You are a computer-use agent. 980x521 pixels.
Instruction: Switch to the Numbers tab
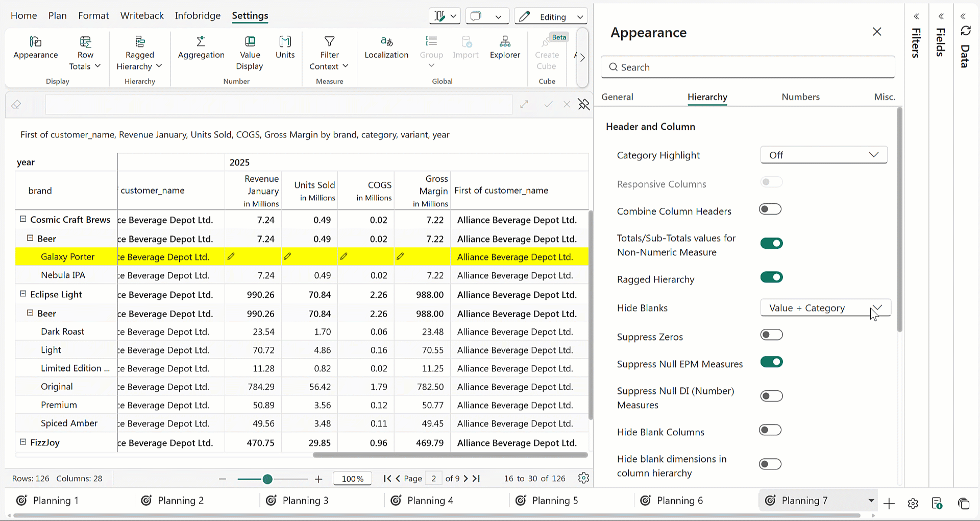[800, 97]
